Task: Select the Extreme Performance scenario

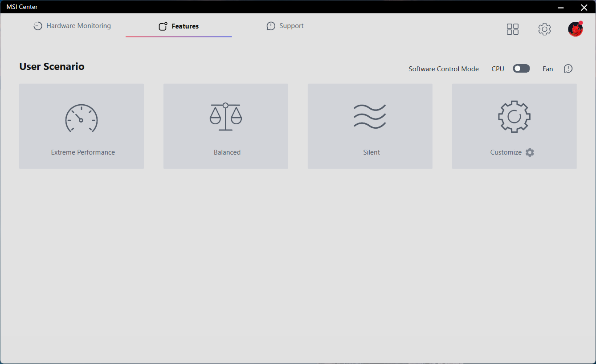Action: (x=82, y=126)
